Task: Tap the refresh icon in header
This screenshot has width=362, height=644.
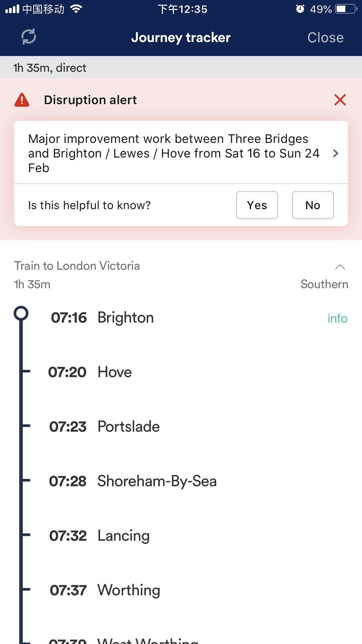Action: (x=29, y=37)
